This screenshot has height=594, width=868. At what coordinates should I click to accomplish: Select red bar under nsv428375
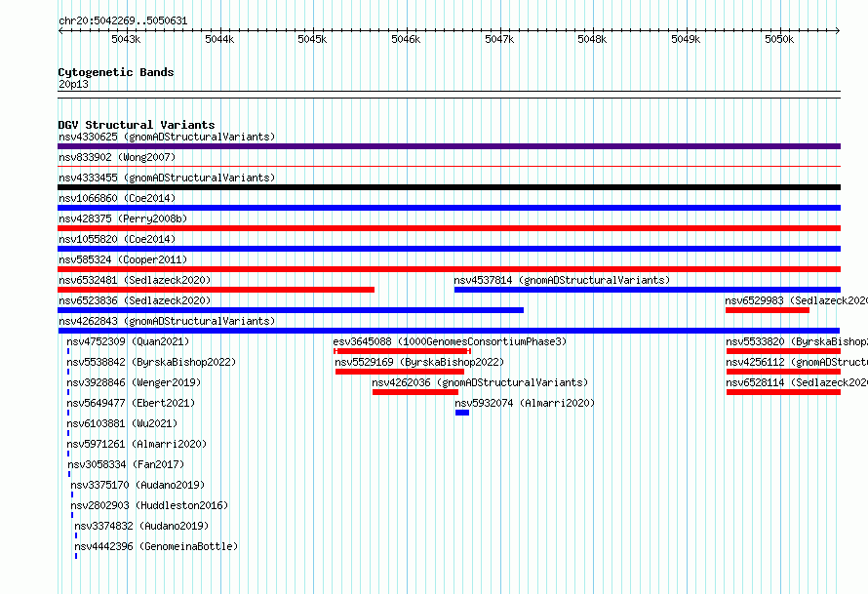[449, 228]
